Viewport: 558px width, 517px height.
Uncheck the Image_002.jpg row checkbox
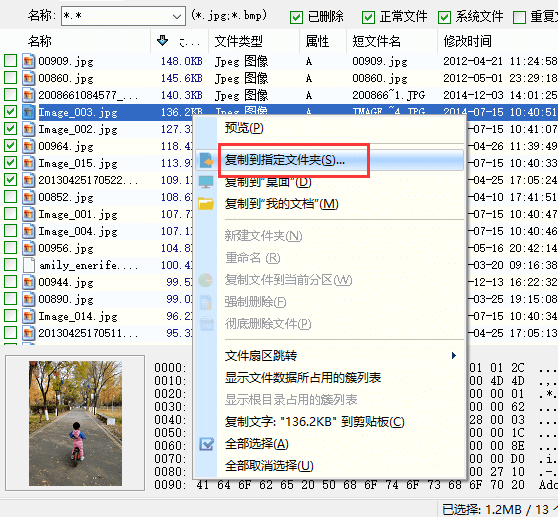coord(10,128)
